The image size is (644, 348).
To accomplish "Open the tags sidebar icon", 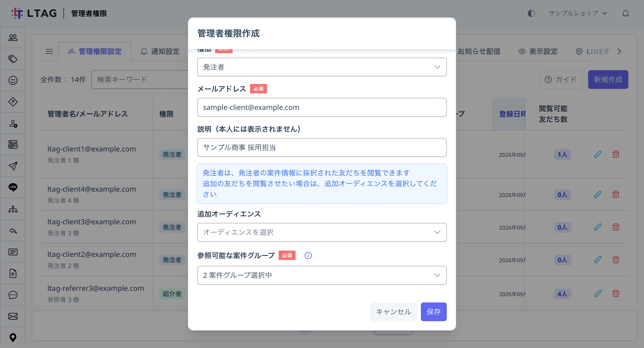I will (13, 59).
